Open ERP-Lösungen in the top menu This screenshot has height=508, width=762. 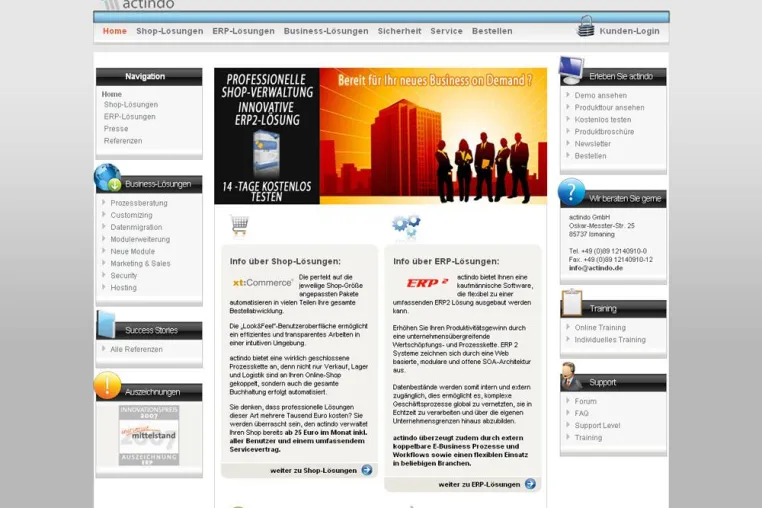pyautogui.click(x=243, y=31)
